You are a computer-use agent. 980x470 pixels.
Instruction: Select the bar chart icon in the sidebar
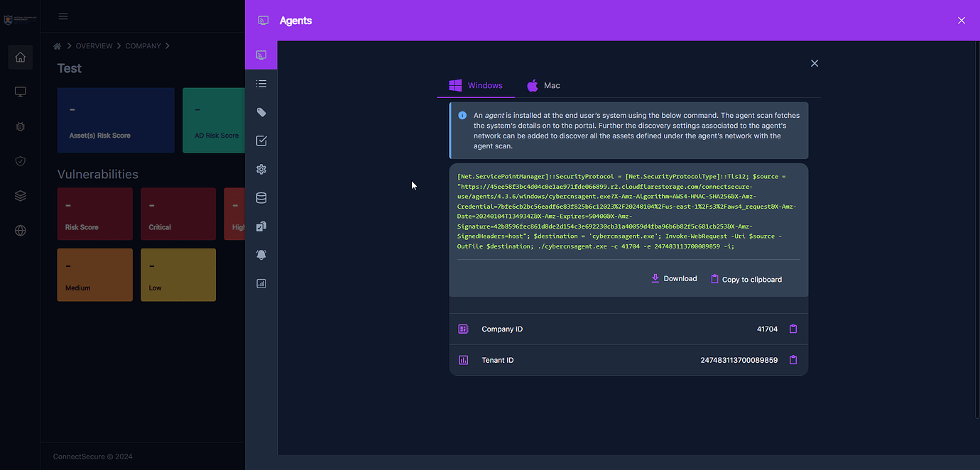261,283
